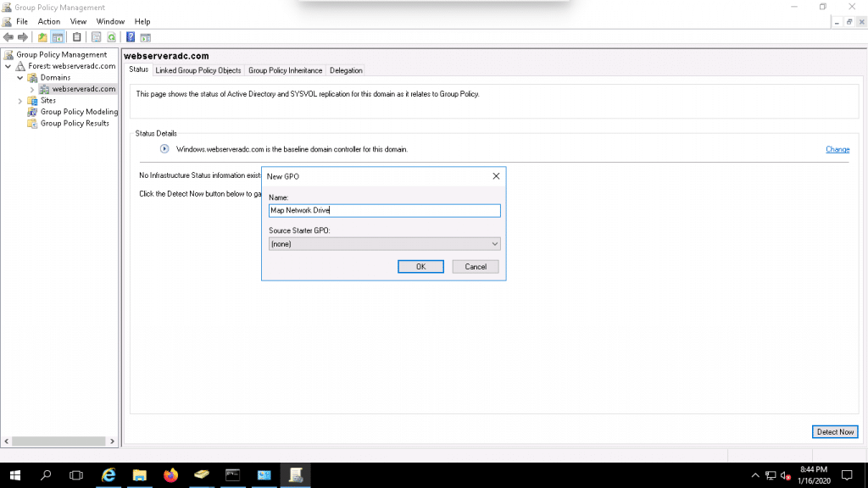
Task: Click the clipboard Paste toolbar icon
Action: (77, 37)
